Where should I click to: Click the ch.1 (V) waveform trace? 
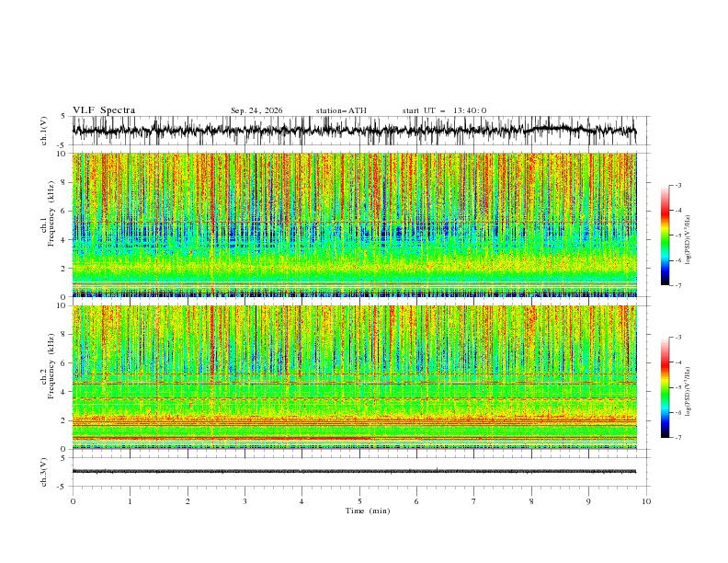[354, 131]
